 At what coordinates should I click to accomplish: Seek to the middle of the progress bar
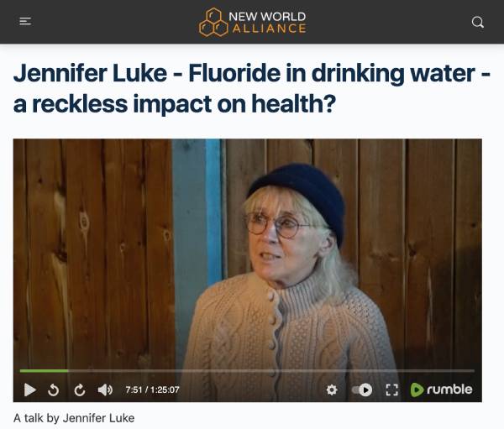[247, 371]
